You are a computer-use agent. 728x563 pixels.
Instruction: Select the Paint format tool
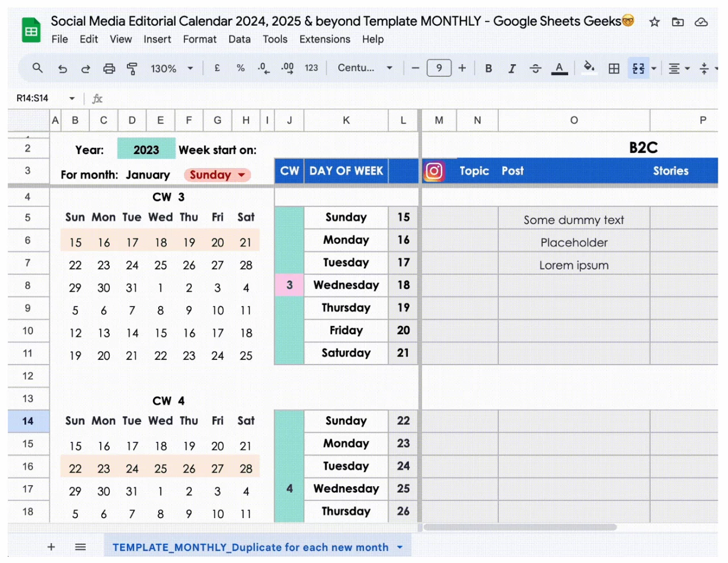[x=132, y=68]
